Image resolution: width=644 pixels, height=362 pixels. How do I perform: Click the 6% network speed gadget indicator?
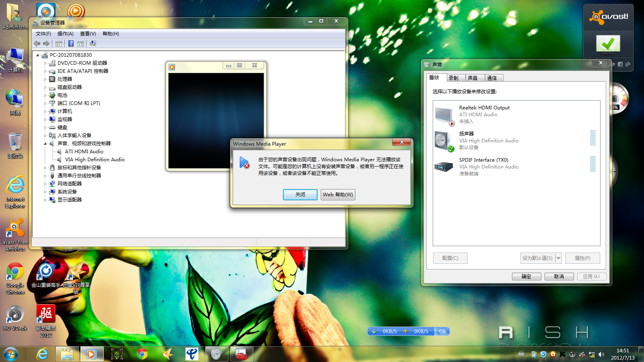[442, 331]
